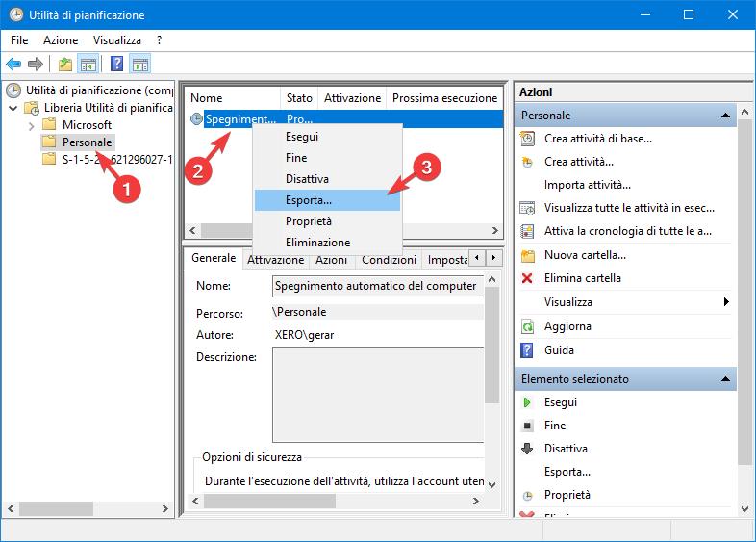Click the Attivazione column header
Screen dimensions: 756x542
pos(352,98)
